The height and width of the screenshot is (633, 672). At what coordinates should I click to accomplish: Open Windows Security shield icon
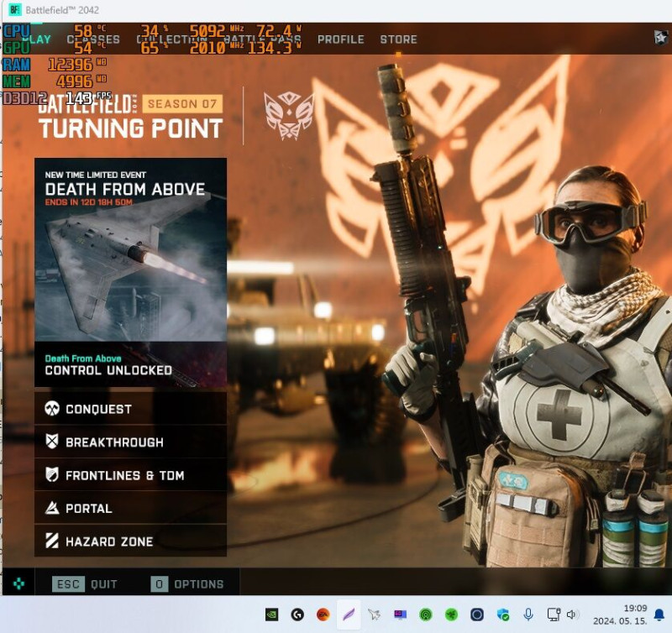click(502, 615)
